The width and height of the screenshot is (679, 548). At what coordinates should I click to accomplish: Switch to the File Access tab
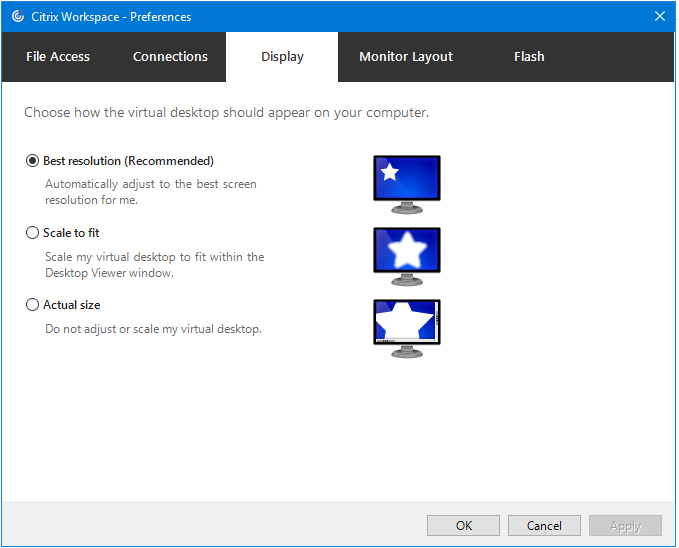(x=58, y=57)
